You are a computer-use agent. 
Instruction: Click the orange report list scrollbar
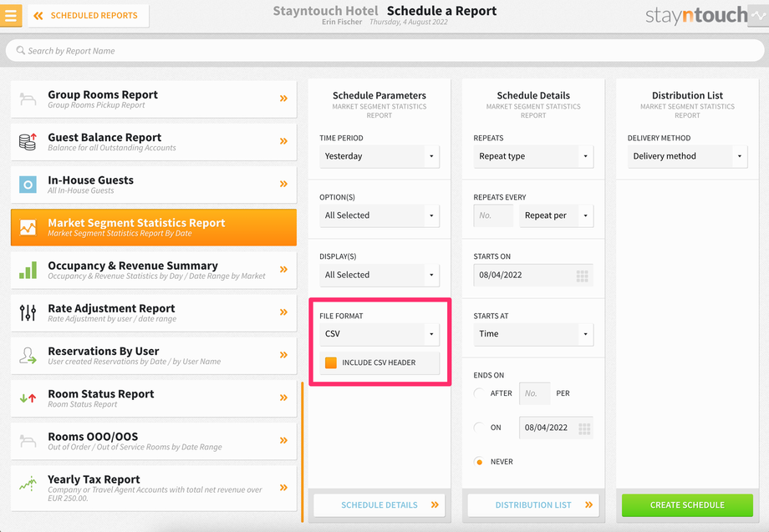click(302, 452)
